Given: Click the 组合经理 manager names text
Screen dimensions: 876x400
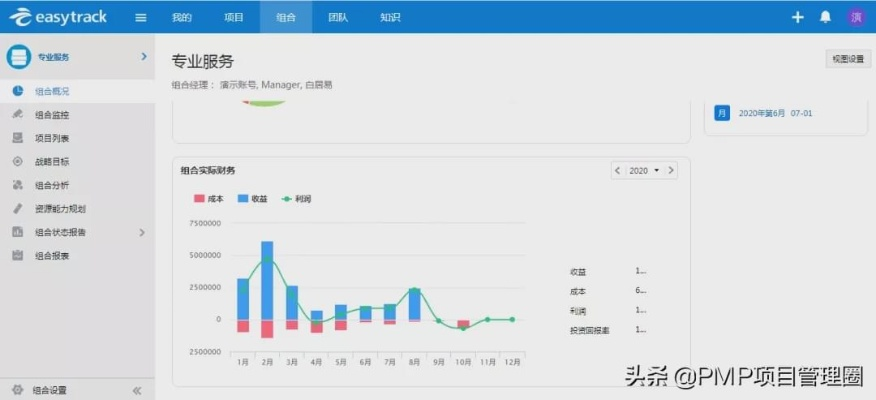Looking at the screenshot, I should point(275,85).
